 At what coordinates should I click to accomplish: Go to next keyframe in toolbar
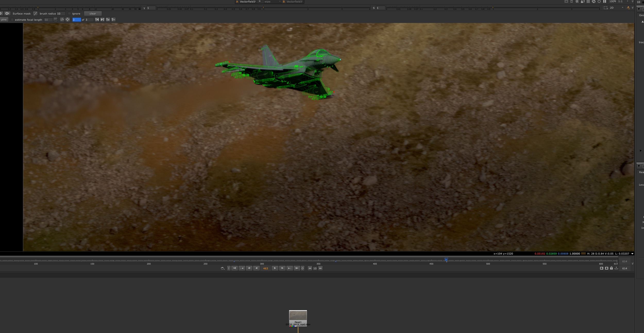[x=103, y=20]
